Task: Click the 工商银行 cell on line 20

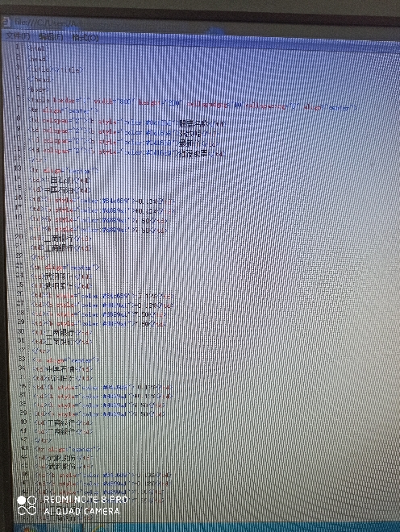Action: point(59,239)
